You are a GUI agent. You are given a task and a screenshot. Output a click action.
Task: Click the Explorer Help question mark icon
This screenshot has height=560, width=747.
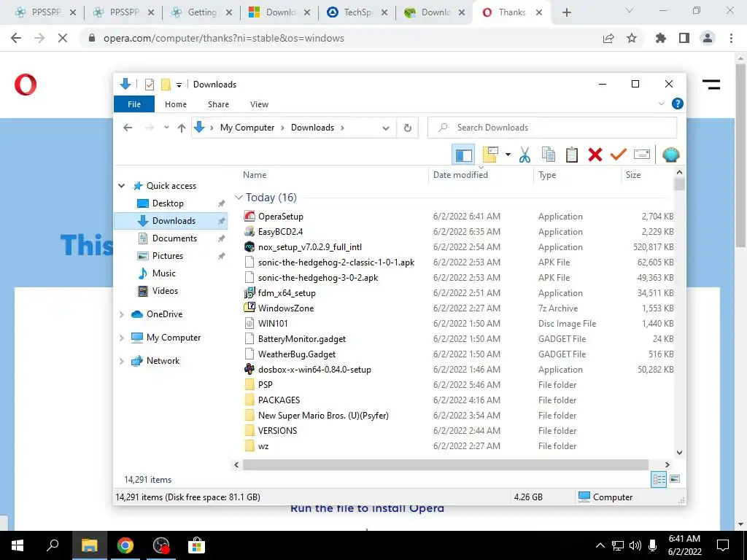[678, 104]
